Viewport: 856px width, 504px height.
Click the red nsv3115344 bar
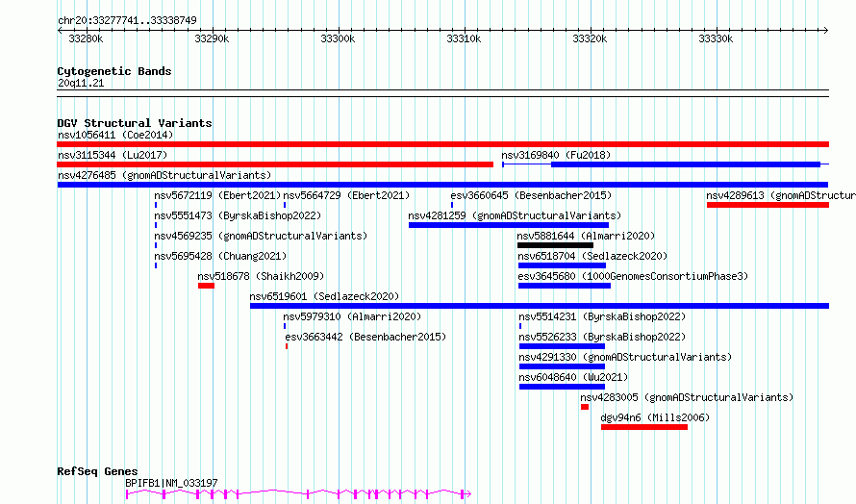[275, 164]
